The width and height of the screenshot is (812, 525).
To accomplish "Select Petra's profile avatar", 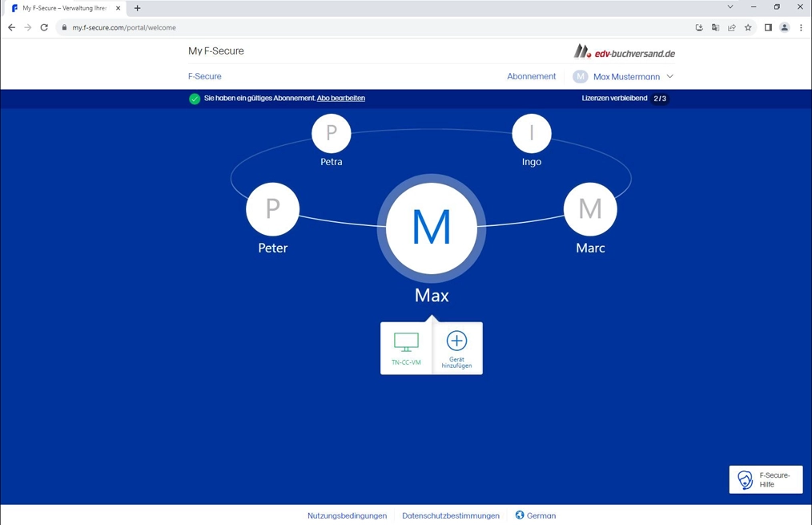I will click(x=331, y=133).
